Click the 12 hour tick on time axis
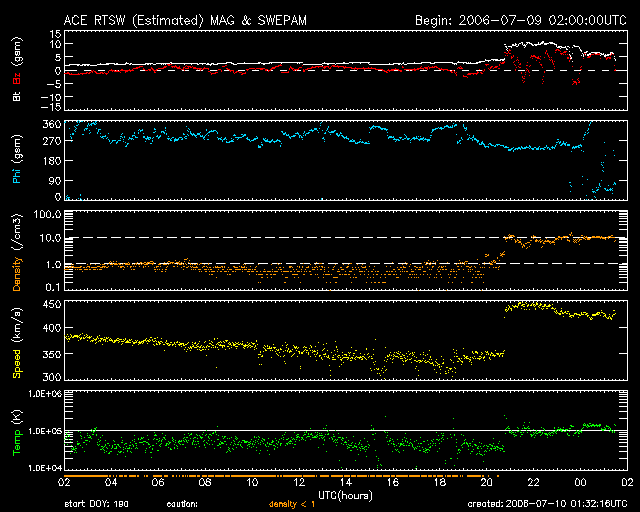640x512 pixels. tap(299, 482)
